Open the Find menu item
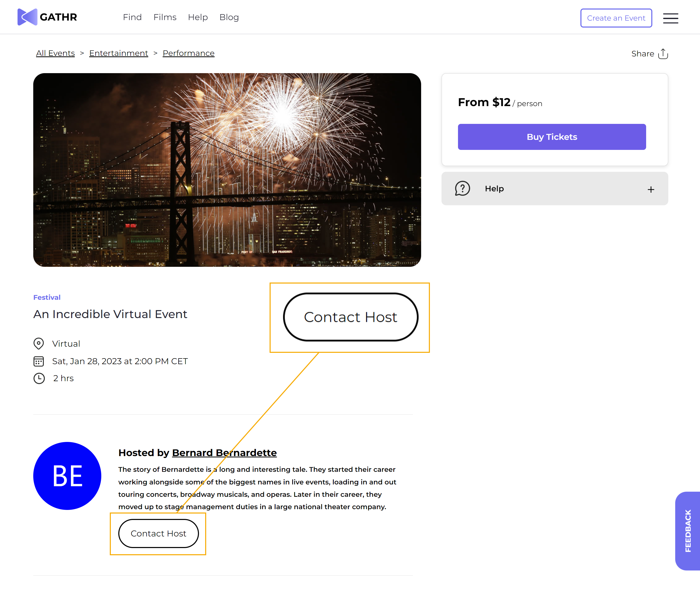 (x=132, y=17)
